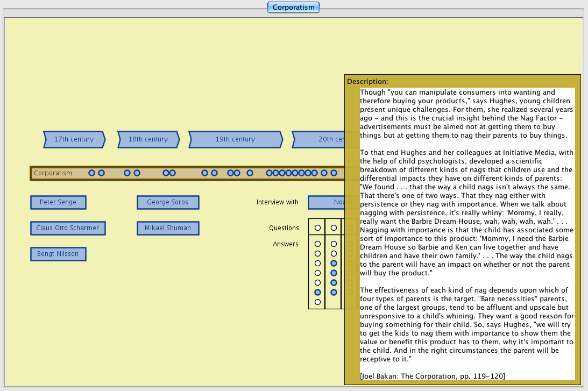Open George Soros's entry
Image resolution: width=588 pixels, height=391 pixels.
point(168,202)
